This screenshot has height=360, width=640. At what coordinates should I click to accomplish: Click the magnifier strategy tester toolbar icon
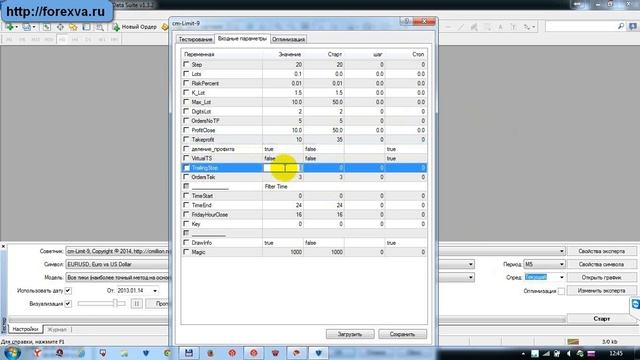point(100,27)
